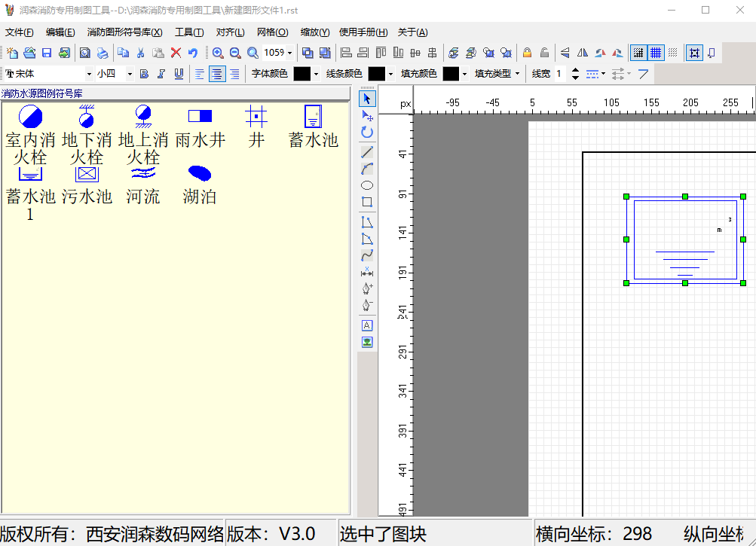Click the text box tool
Screen dimensions: 756x546
(x=367, y=325)
